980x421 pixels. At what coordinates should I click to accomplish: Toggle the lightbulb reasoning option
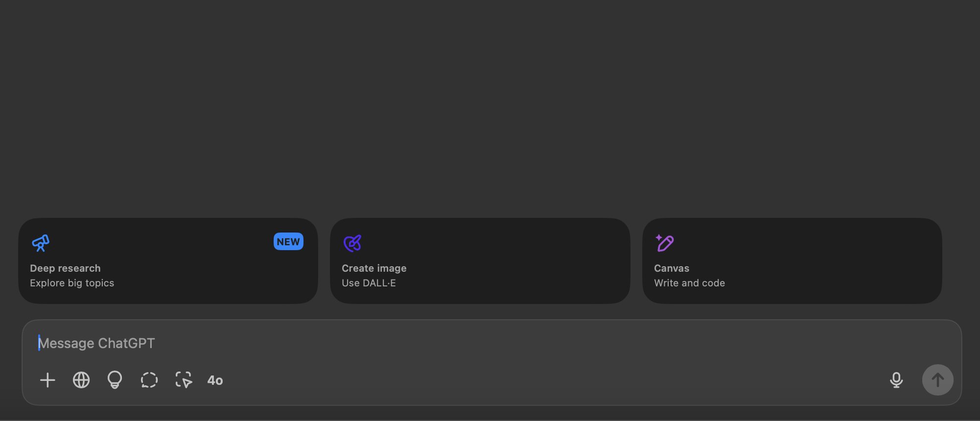point(115,380)
